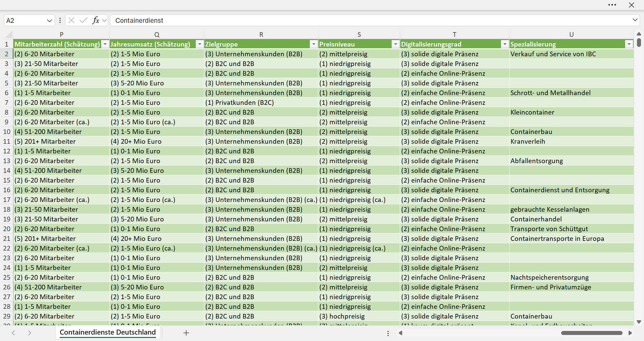Select cell '(3) hochpreisig' in row 29
This screenshot has height=341, width=644.
tap(359, 316)
